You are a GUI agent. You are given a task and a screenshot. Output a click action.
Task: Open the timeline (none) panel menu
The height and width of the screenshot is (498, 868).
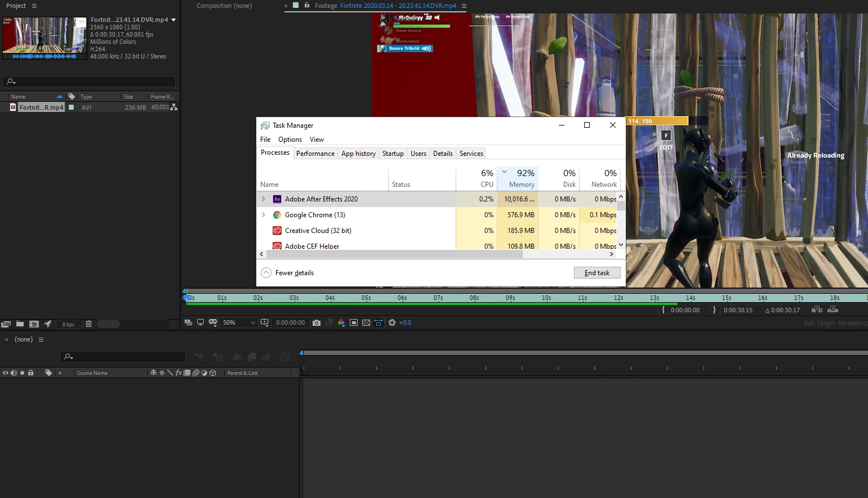click(x=41, y=339)
